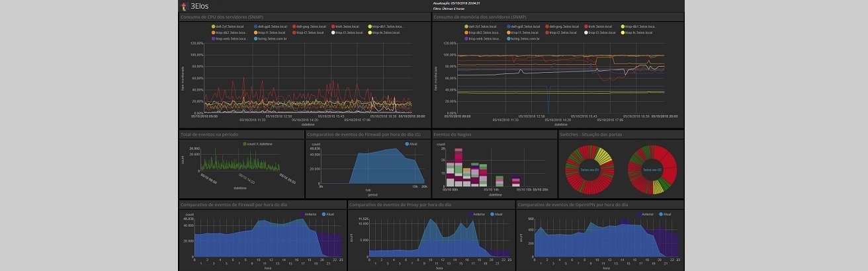Image resolution: width=868 pixels, height=271 pixels.
Task: Open the 'Eventos do Nagios' panel header
Action: pos(453,134)
